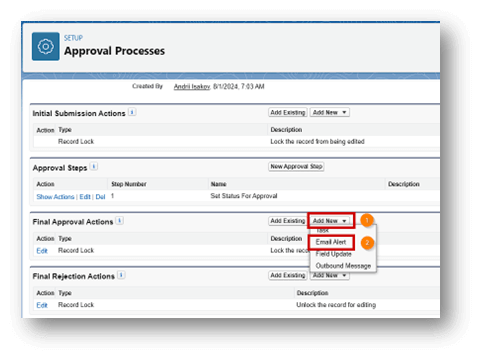Click New Approval Step button
This screenshot has height=360, width=482.
[x=296, y=166]
